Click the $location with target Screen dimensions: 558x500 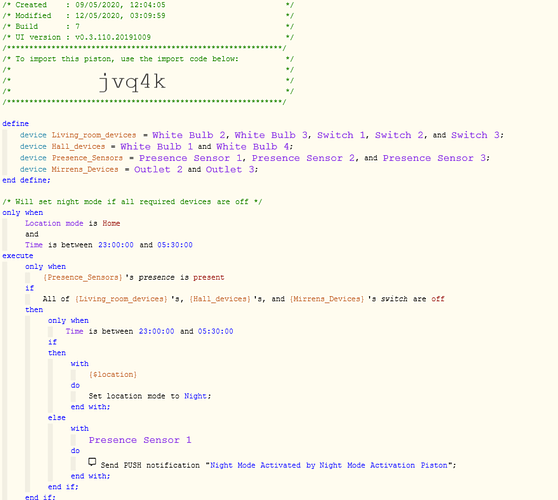tap(113, 375)
